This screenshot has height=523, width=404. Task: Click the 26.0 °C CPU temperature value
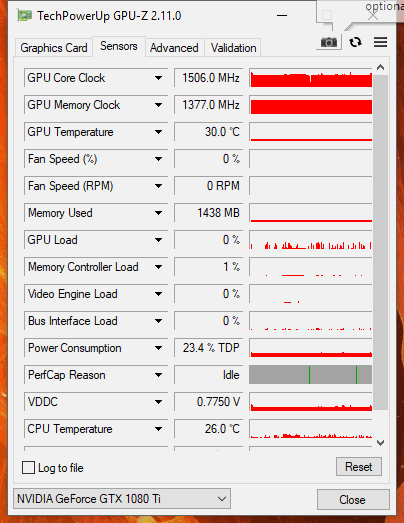click(x=209, y=429)
